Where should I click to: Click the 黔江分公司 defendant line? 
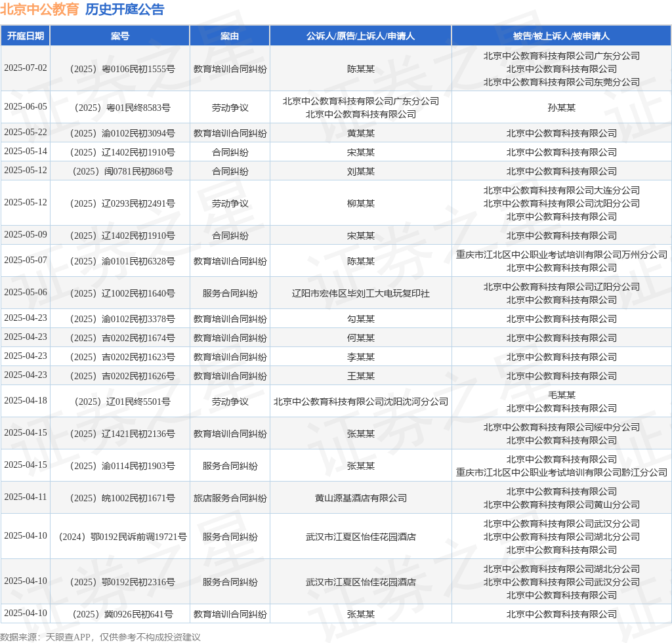click(x=562, y=472)
